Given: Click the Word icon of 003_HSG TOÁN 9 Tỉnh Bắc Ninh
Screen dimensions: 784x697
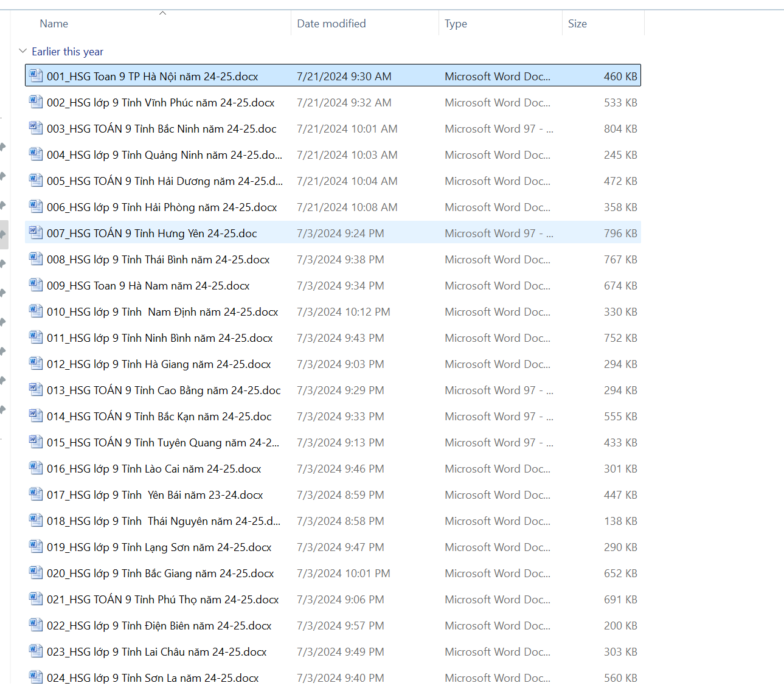Looking at the screenshot, I should (x=36, y=128).
